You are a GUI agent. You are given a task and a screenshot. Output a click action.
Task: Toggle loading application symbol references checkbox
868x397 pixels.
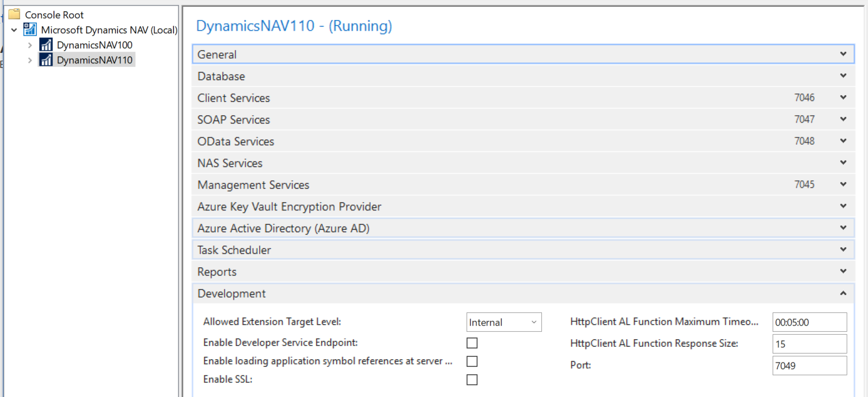(x=472, y=361)
